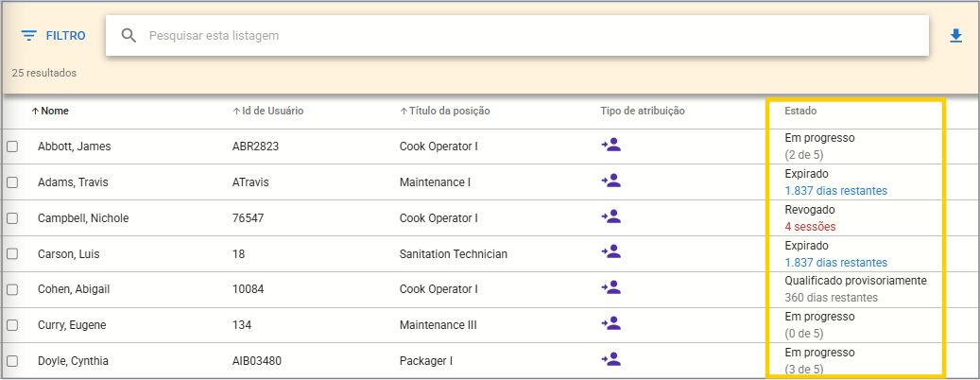This screenshot has width=980, height=380.
Task: Click the magnifier search icon
Action: click(x=129, y=36)
